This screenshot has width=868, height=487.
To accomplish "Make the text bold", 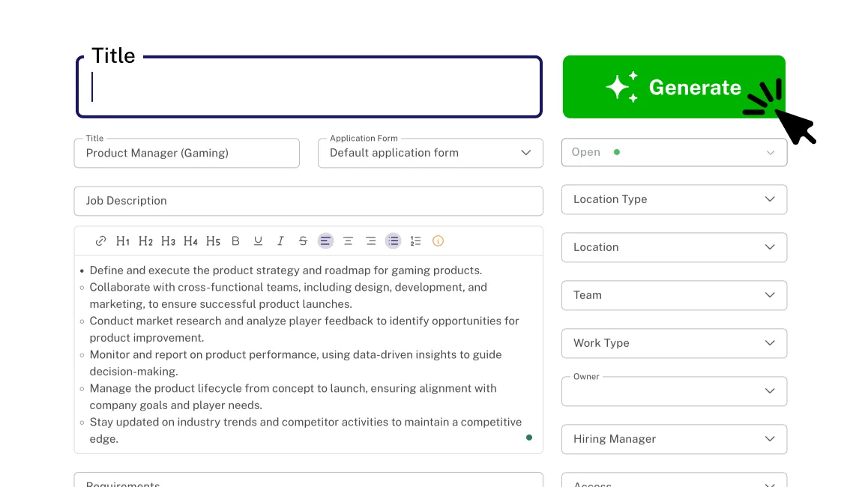I will click(x=235, y=241).
